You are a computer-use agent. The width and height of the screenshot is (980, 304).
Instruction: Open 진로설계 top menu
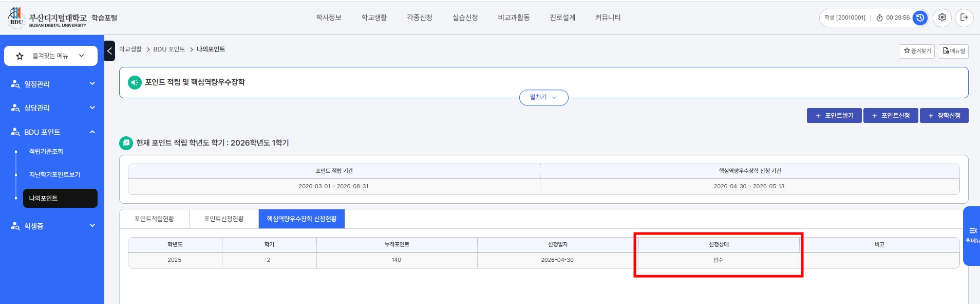562,17
